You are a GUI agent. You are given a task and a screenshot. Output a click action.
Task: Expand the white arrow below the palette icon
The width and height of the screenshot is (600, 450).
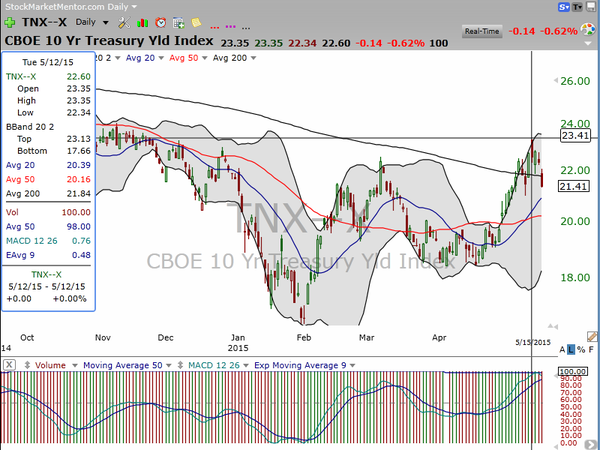click(588, 43)
